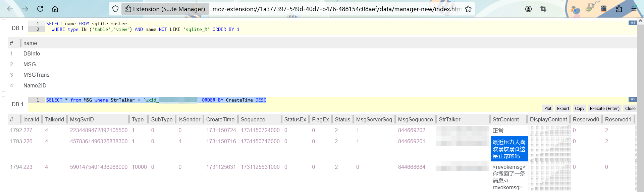The height and width of the screenshot is (192, 644).
Task: Open the Firefox hamburger menu
Action: (634, 9)
